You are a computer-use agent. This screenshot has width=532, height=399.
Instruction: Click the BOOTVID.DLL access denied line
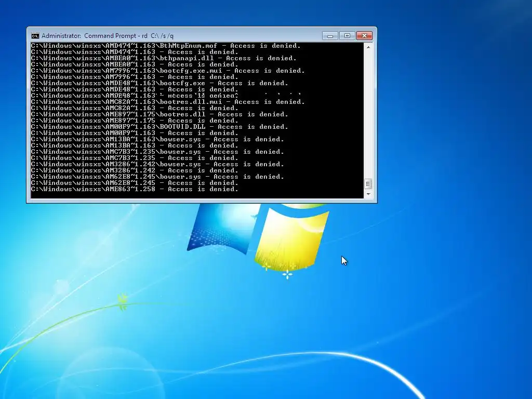click(x=159, y=127)
